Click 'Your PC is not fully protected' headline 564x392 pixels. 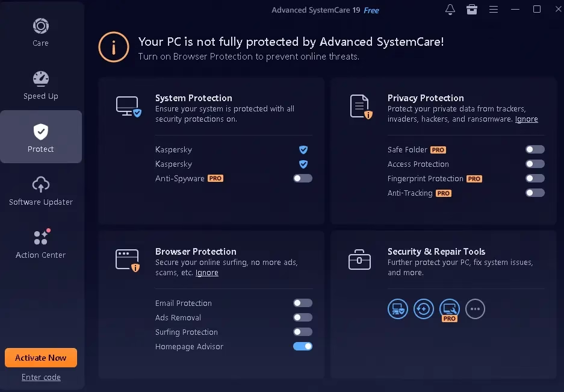coord(291,42)
